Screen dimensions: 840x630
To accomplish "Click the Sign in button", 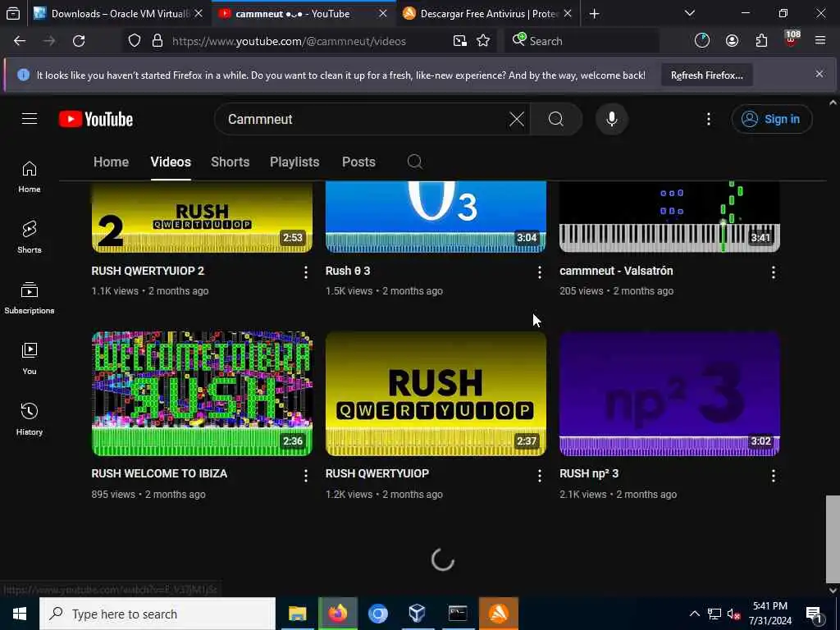I will pyautogui.click(x=771, y=119).
